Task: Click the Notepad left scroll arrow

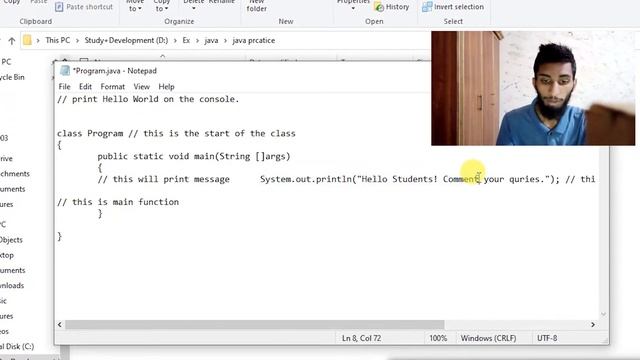Action: pos(60,324)
